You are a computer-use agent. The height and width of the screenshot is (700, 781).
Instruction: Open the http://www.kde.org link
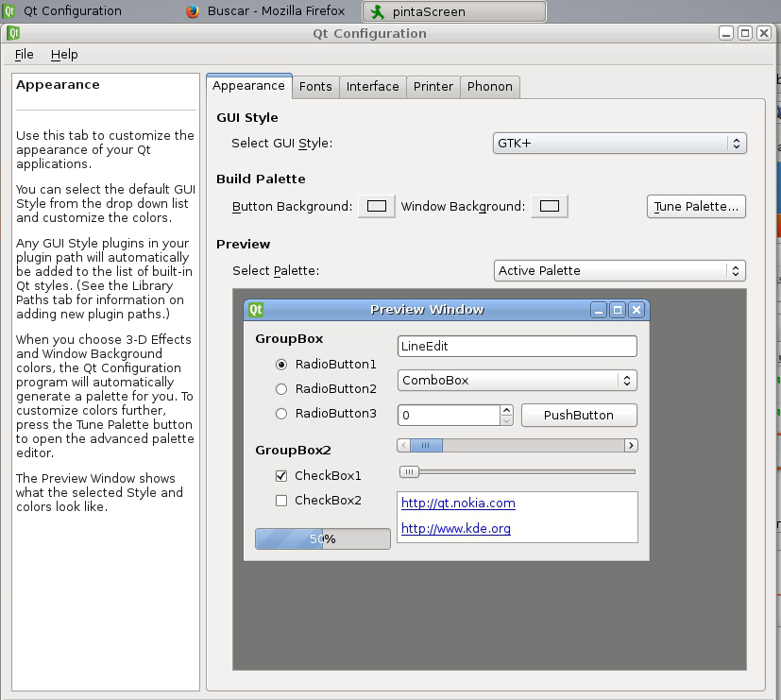coord(456,529)
